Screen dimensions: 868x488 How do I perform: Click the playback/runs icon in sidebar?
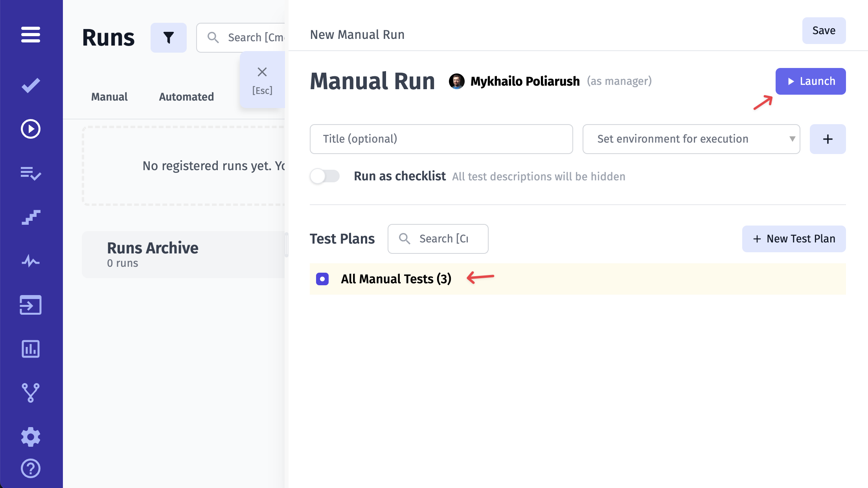coord(31,129)
